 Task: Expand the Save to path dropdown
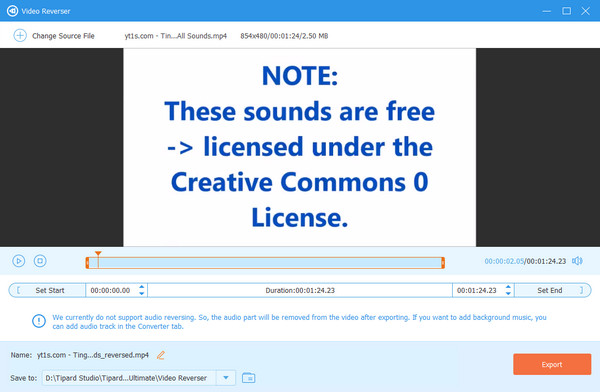pyautogui.click(x=226, y=378)
